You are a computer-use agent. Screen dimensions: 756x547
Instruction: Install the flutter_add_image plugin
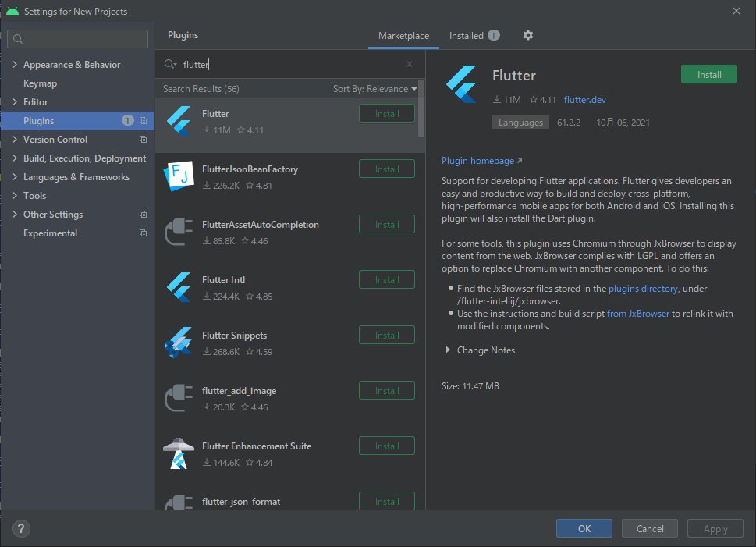coord(387,391)
